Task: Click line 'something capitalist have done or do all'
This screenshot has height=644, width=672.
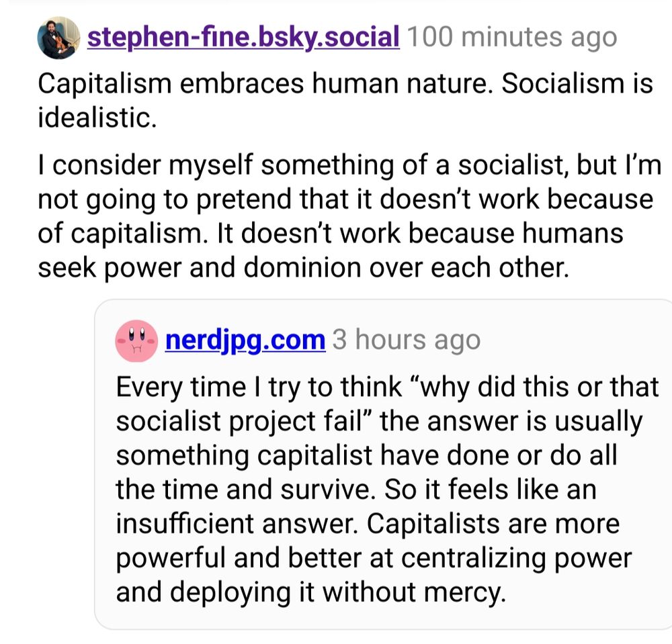Action: [x=366, y=455]
